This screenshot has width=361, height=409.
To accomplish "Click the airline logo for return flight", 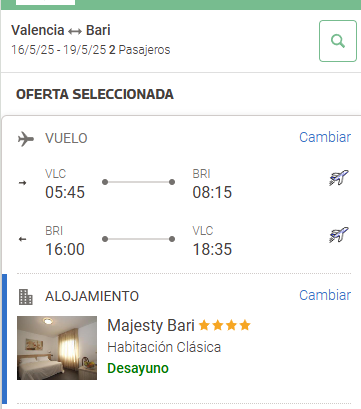I will click(339, 235).
